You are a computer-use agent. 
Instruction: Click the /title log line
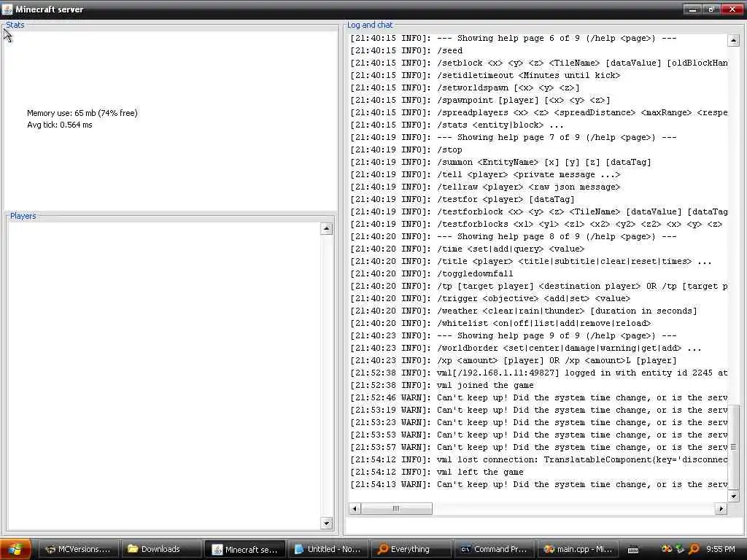(x=531, y=261)
